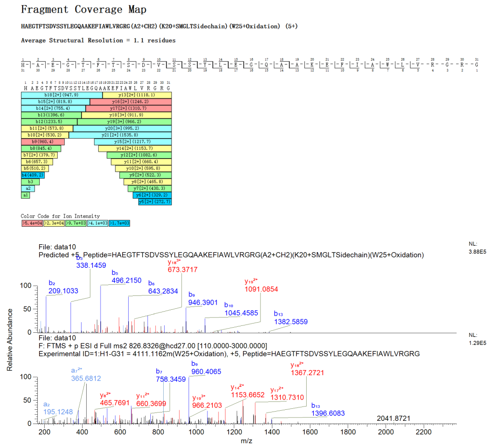This screenshot has width=498, height=448.
Task: Click the unassigned 2041.8721 peak label
Action: (x=393, y=418)
